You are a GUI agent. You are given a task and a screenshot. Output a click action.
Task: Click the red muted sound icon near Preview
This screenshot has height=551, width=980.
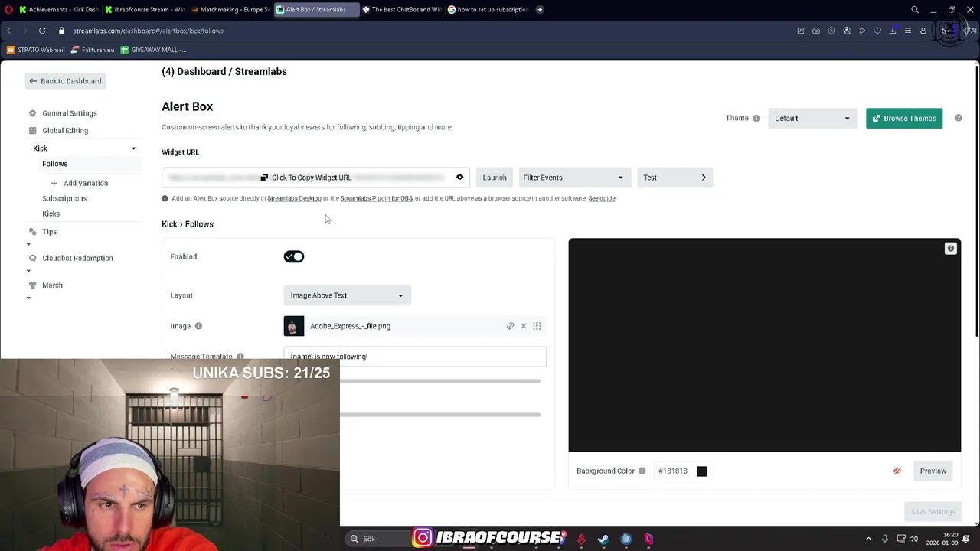click(897, 471)
